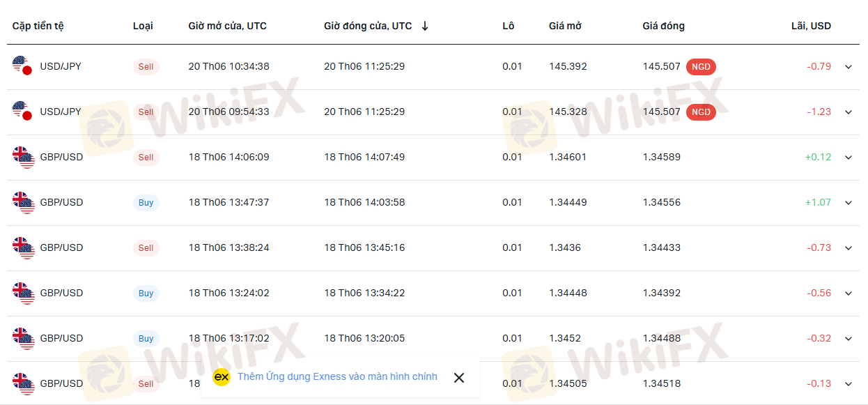Click the Sell tag in the -0.13 row

pos(146,384)
